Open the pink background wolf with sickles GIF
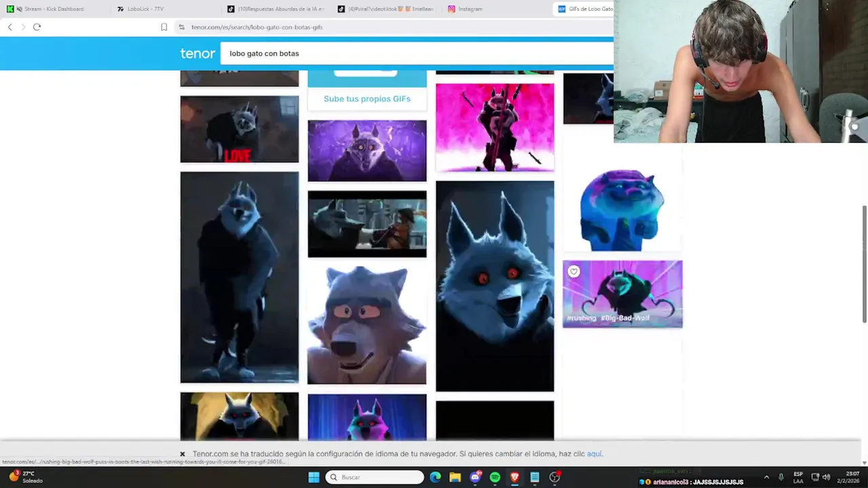The height and width of the screenshot is (488, 868). click(x=495, y=127)
